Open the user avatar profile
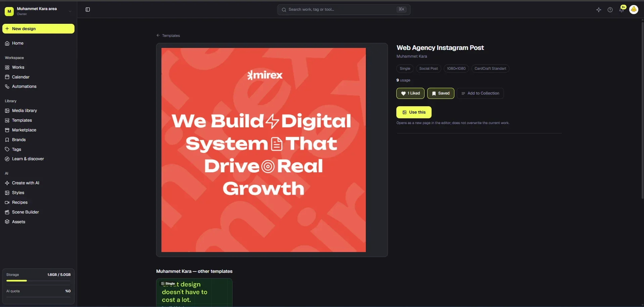The width and height of the screenshot is (644, 307). [633, 9]
